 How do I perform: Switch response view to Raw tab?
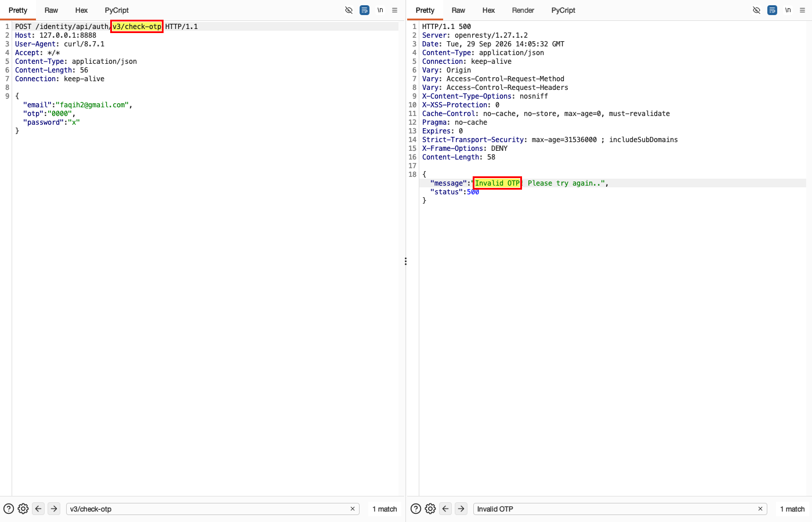point(458,10)
